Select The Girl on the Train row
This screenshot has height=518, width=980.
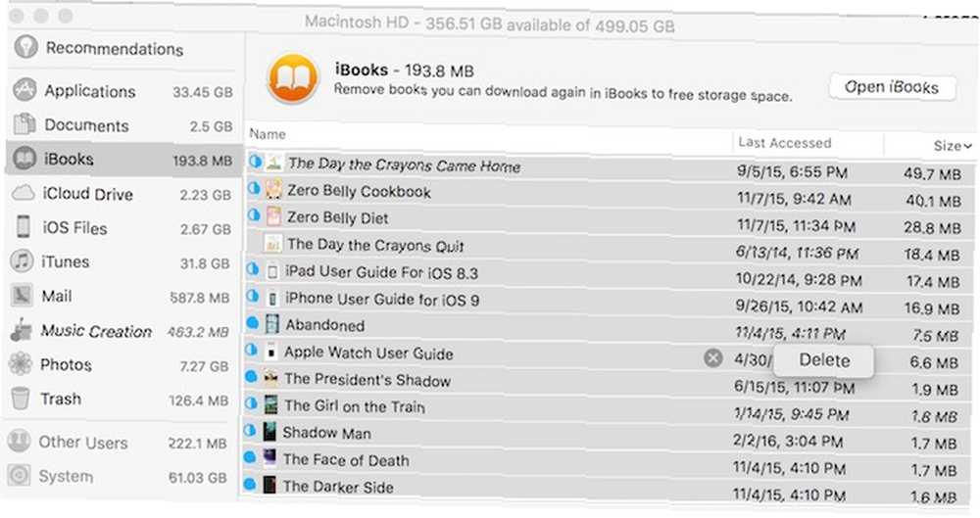pos(609,407)
